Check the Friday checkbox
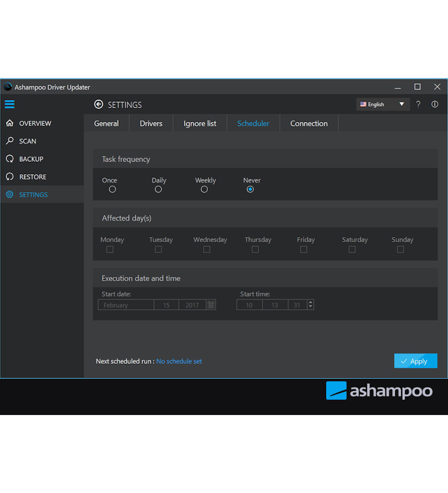Viewport: 448px width, 493px height. click(x=303, y=249)
